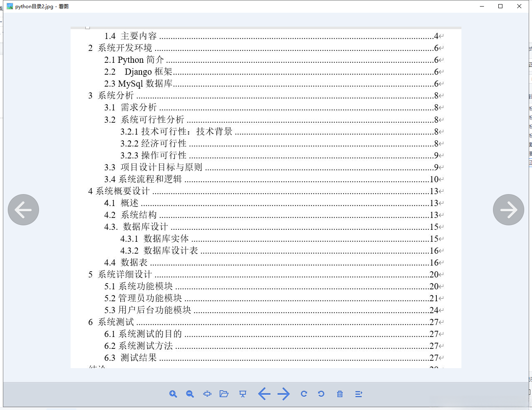Zoom out on the image
The image size is (532, 410).
click(x=190, y=394)
